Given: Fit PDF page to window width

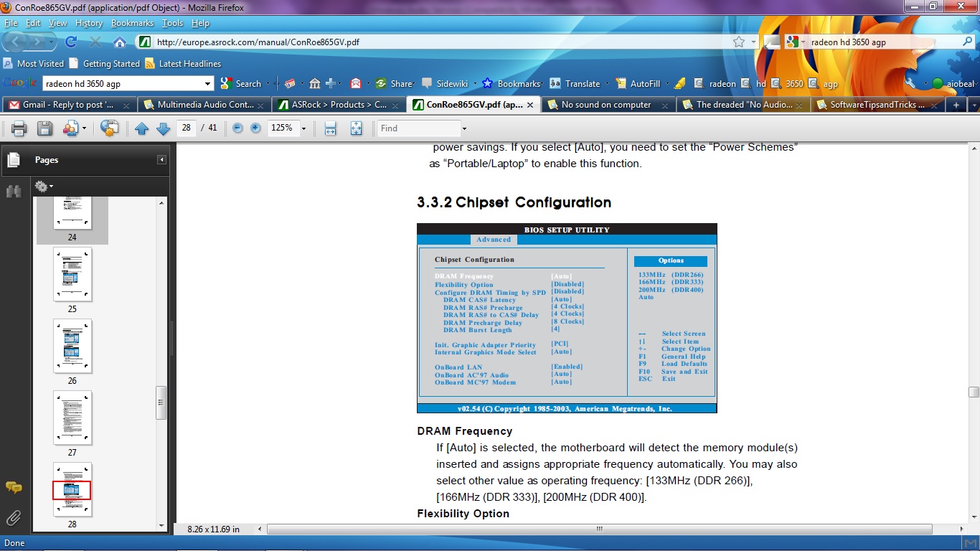Looking at the screenshot, I should [x=331, y=129].
